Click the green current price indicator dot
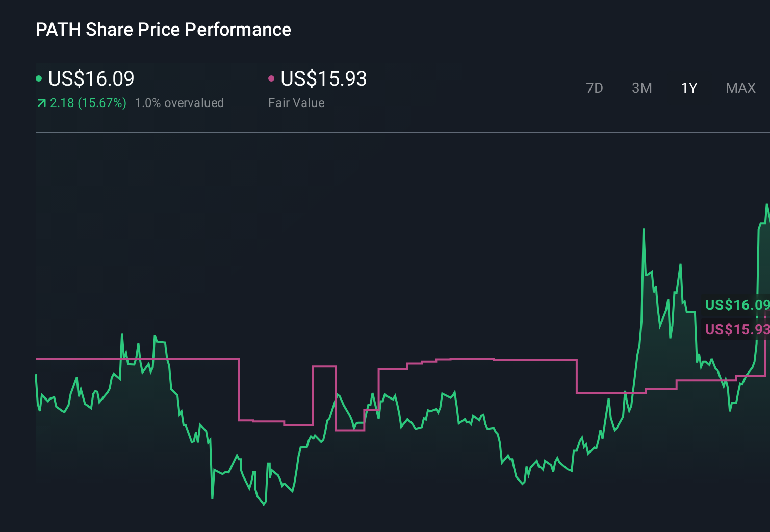 click(x=39, y=78)
